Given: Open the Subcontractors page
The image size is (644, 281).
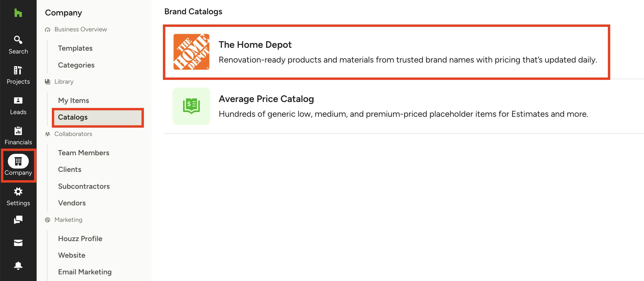Looking at the screenshot, I should point(84,186).
